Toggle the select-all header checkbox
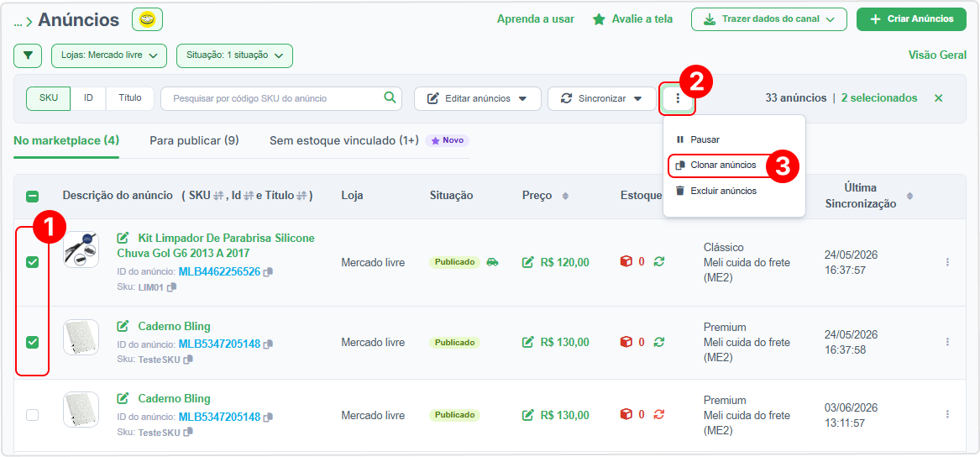 (32, 197)
